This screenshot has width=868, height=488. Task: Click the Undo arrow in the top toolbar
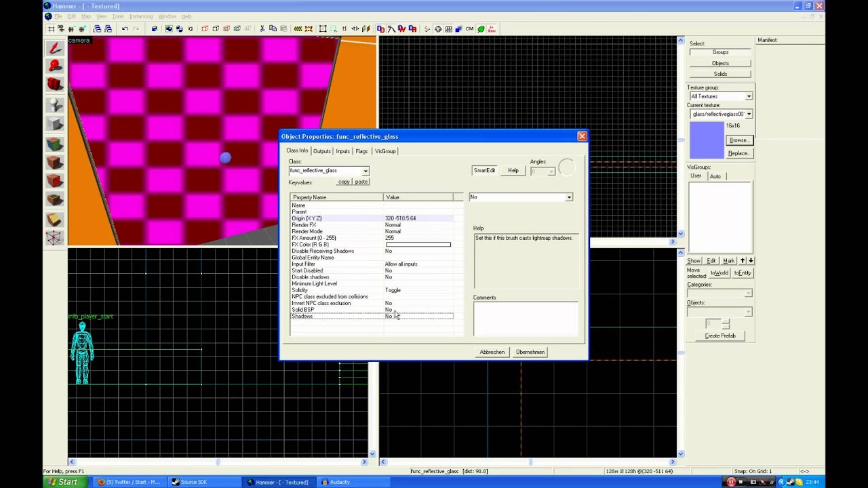click(125, 28)
